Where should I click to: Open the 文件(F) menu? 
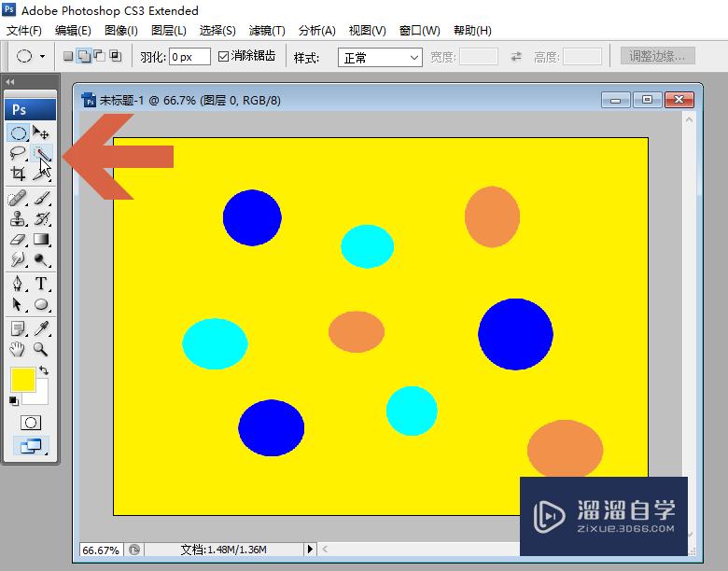click(23, 31)
